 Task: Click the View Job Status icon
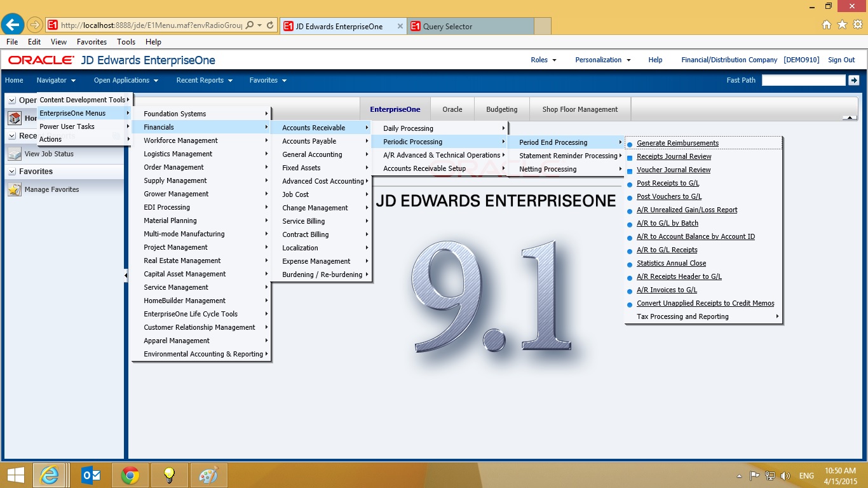point(15,154)
